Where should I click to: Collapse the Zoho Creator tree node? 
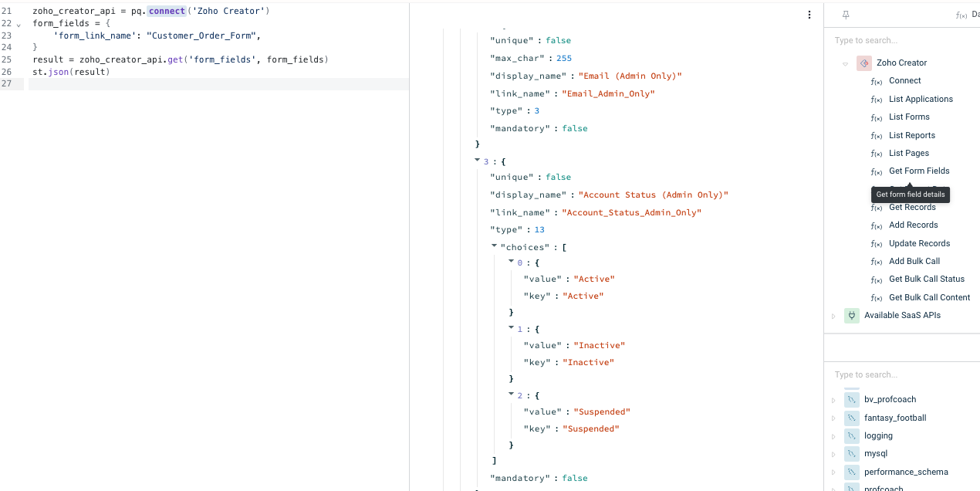846,64
